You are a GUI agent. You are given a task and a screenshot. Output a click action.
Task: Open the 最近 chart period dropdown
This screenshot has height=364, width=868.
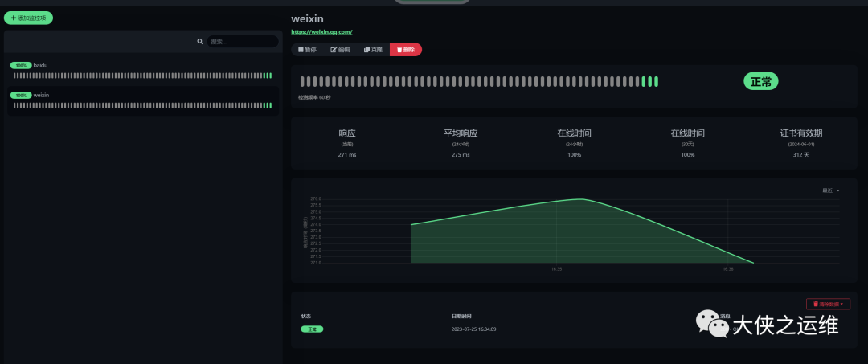click(830, 190)
